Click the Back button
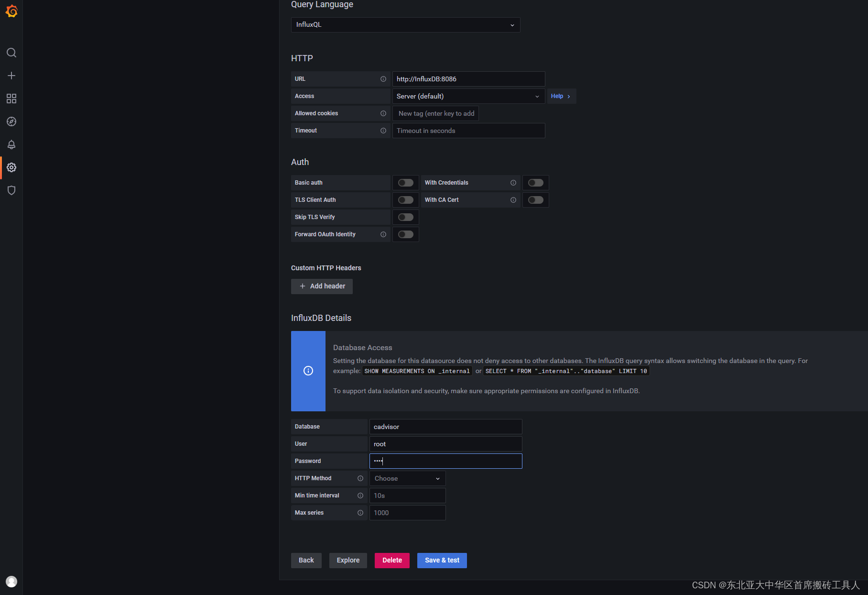868x595 pixels. 306,561
